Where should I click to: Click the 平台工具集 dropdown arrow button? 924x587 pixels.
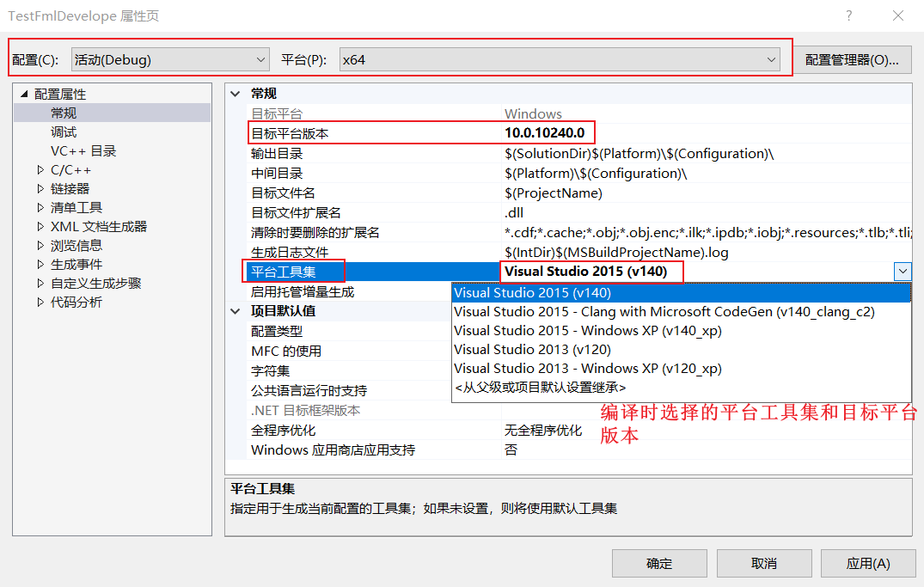[903, 272]
